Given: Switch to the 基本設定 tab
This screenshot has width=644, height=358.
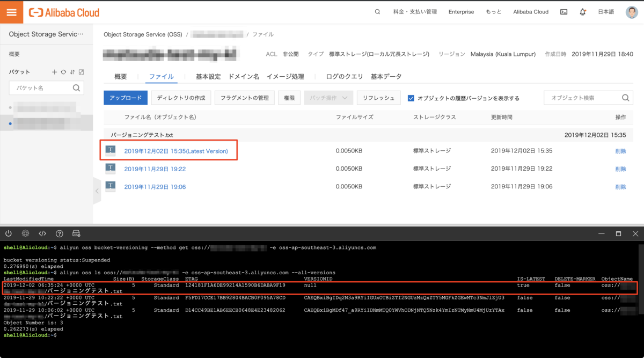Looking at the screenshot, I should (x=208, y=77).
